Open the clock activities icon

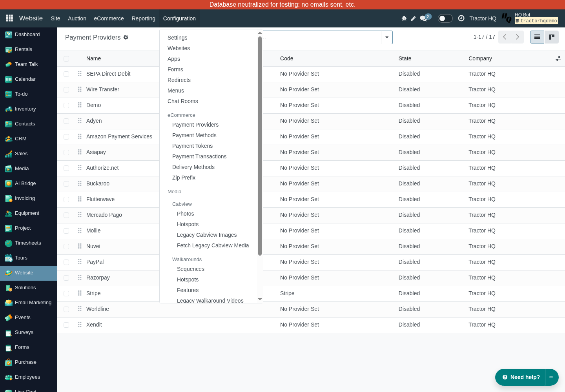point(461,18)
